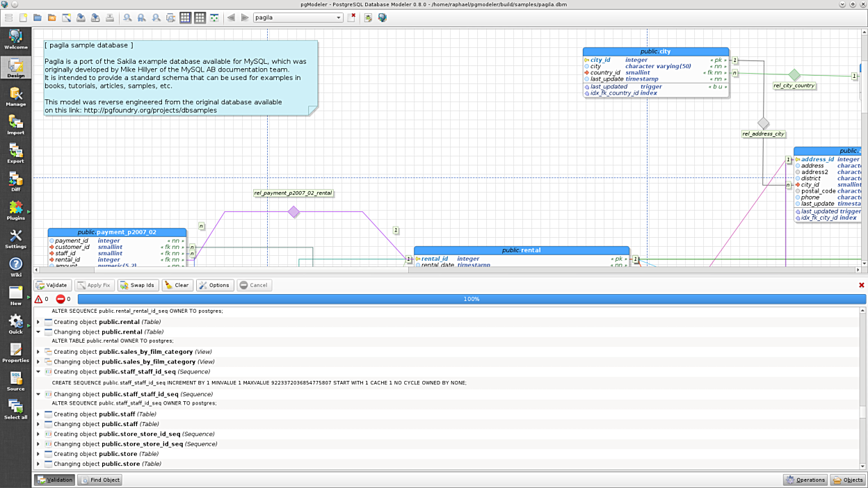Toggle the Operations panel button

pyautogui.click(x=805, y=480)
